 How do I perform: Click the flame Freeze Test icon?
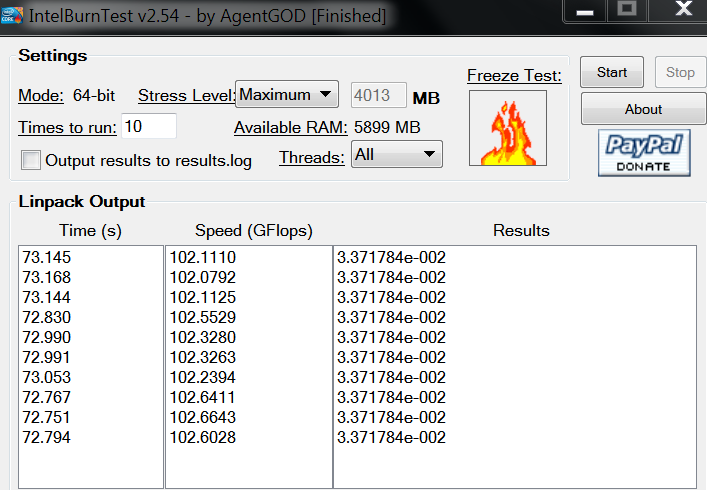point(507,128)
